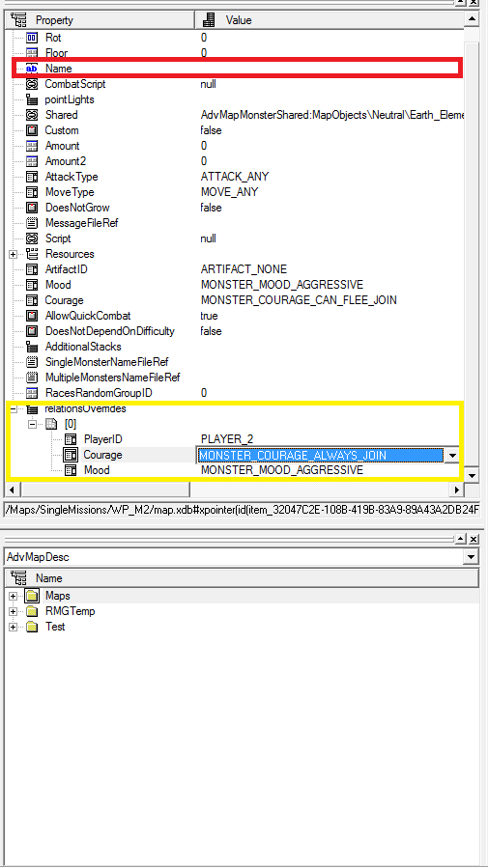
Task: Toggle the AllowQuickCombat true value
Action: coord(210,316)
